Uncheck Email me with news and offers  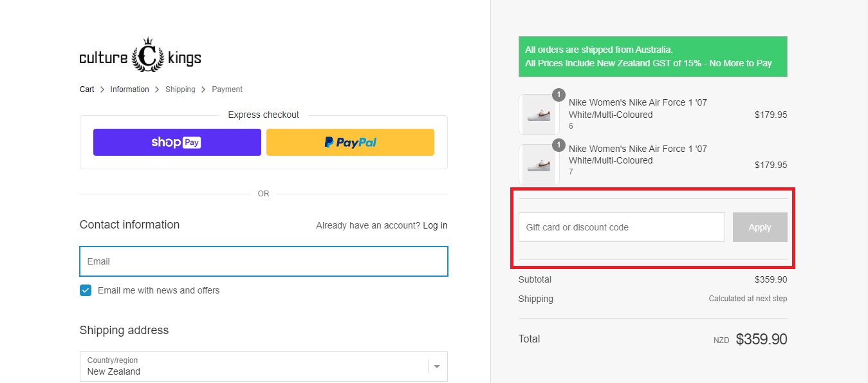tap(86, 290)
